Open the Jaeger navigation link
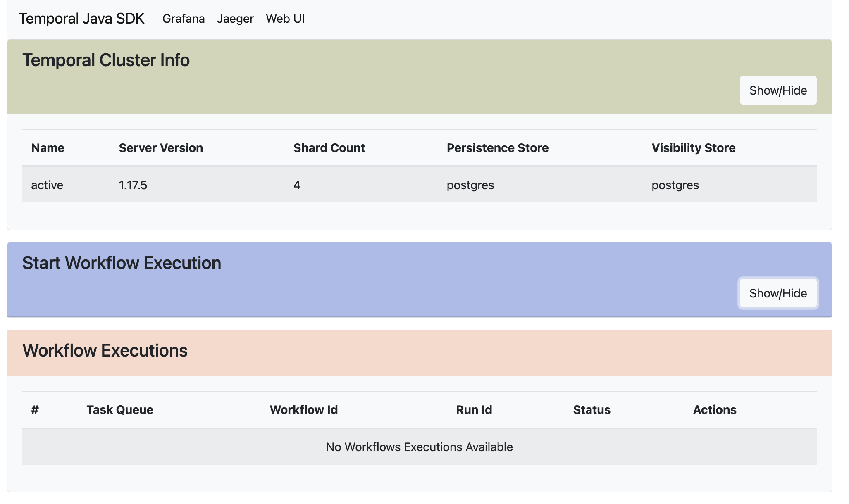 235,19
